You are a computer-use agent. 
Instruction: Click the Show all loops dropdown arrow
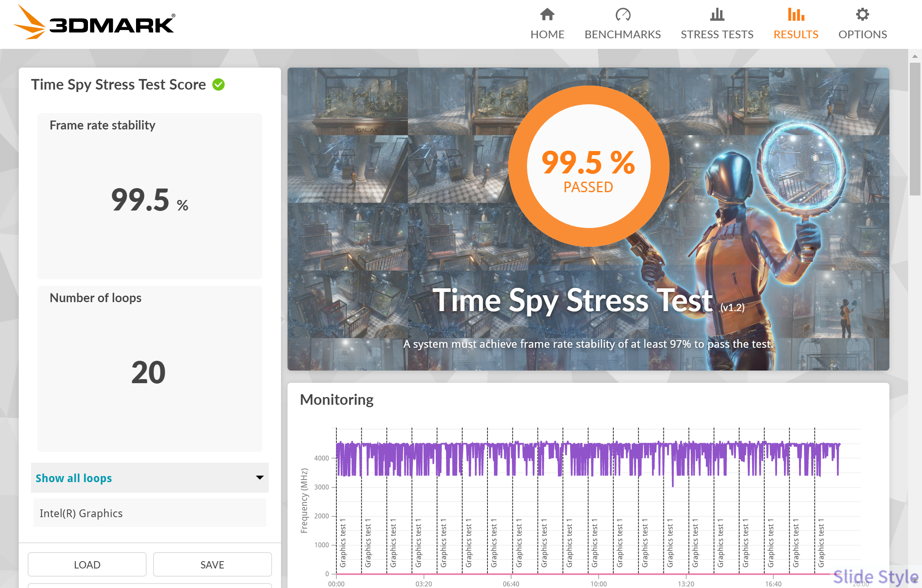pyautogui.click(x=259, y=478)
